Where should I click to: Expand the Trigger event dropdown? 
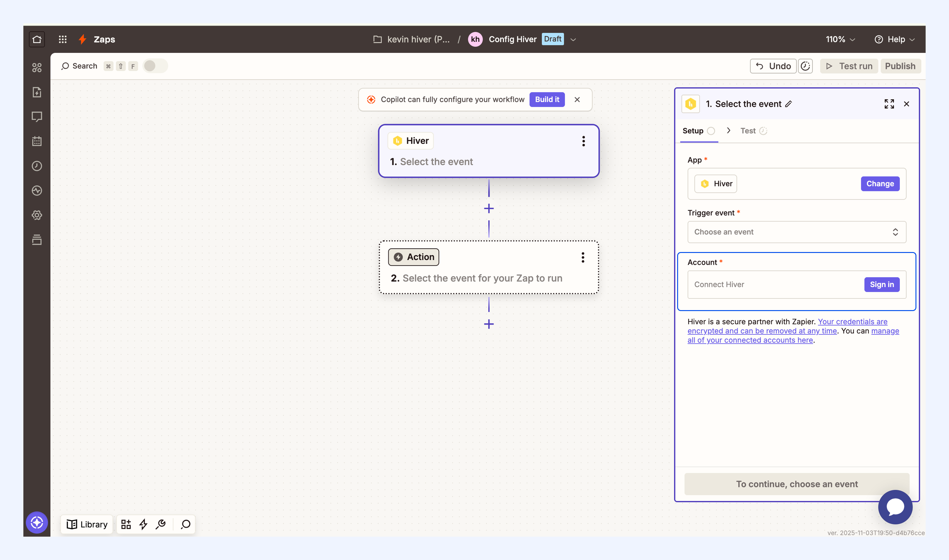click(796, 232)
